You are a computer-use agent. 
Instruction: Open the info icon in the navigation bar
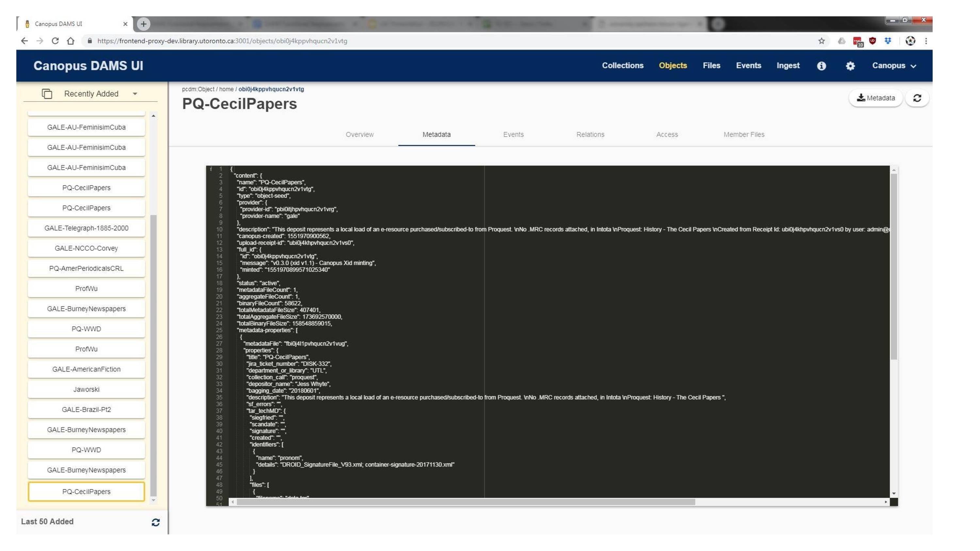pos(821,66)
